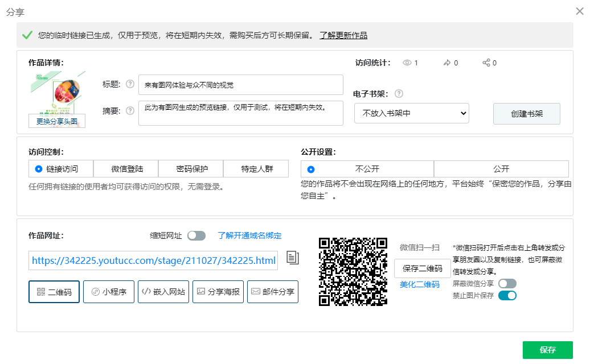Click the help icon next to 摘要

point(130,110)
